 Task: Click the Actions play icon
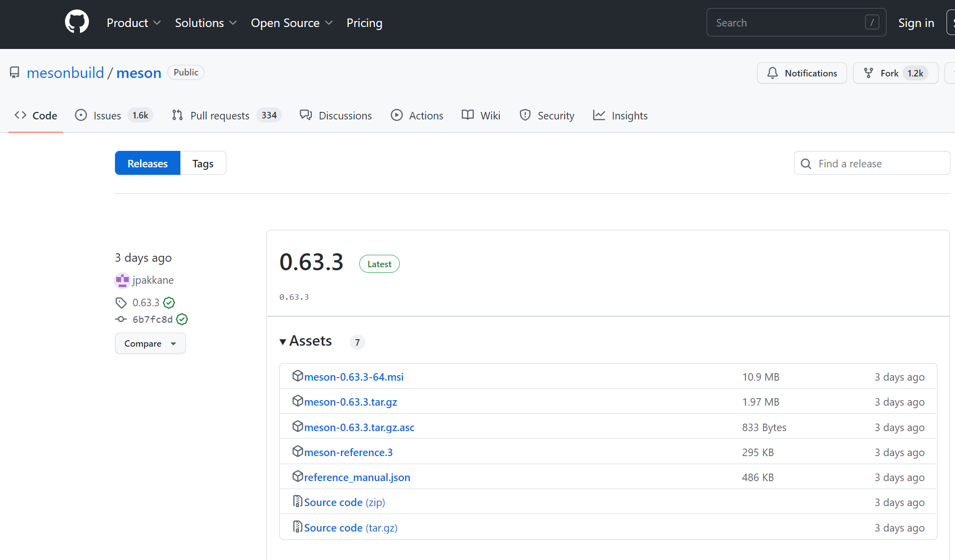coord(397,115)
